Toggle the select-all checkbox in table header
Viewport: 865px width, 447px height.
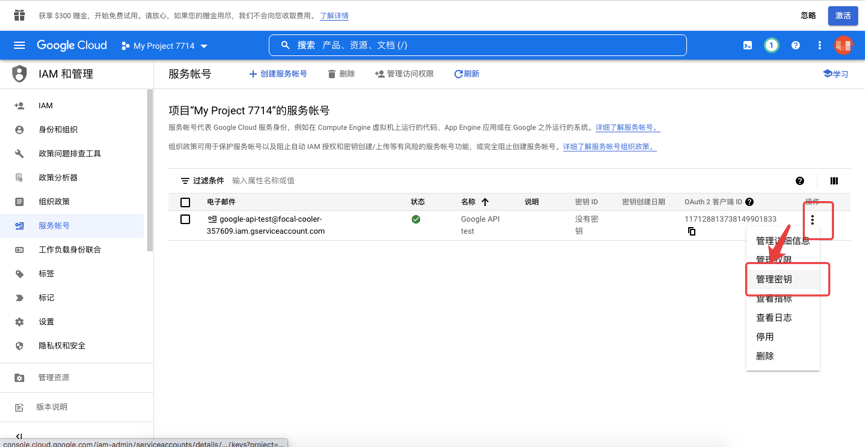tap(185, 202)
